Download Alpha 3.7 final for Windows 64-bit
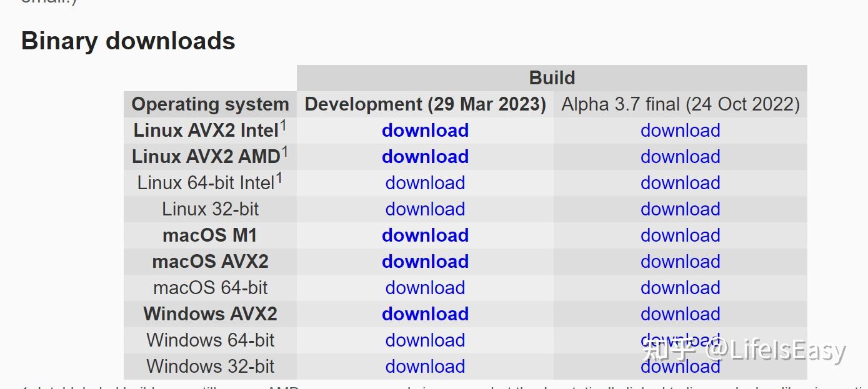Image resolution: width=868 pixels, height=389 pixels. pyautogui.click(x=680, y=340)
